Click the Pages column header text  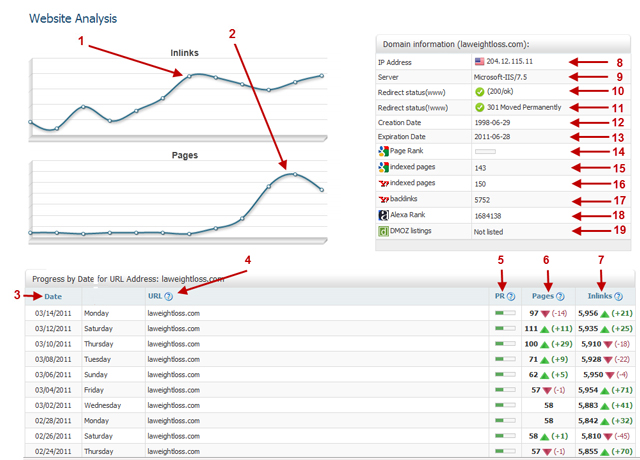[544, 296]
